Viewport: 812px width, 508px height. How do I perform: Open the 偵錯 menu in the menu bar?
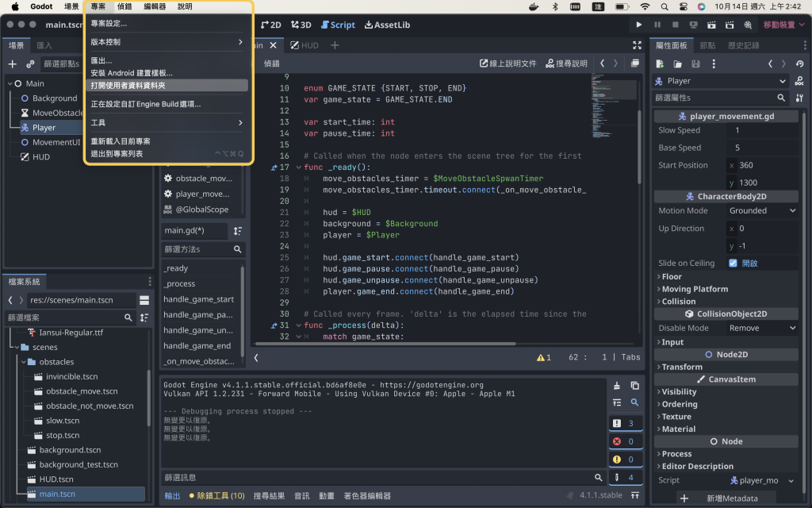click(124, 6)
